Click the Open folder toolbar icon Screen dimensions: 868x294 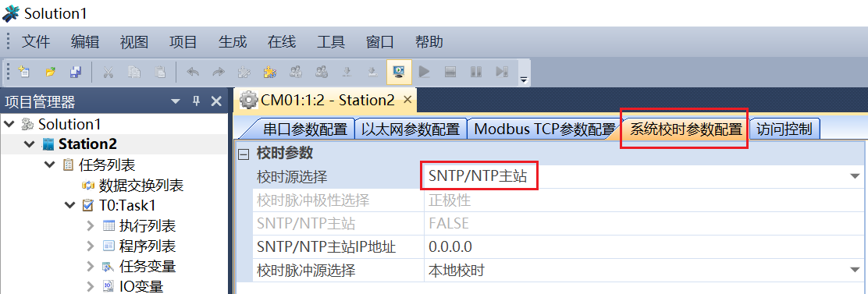[x=50, y=71]
